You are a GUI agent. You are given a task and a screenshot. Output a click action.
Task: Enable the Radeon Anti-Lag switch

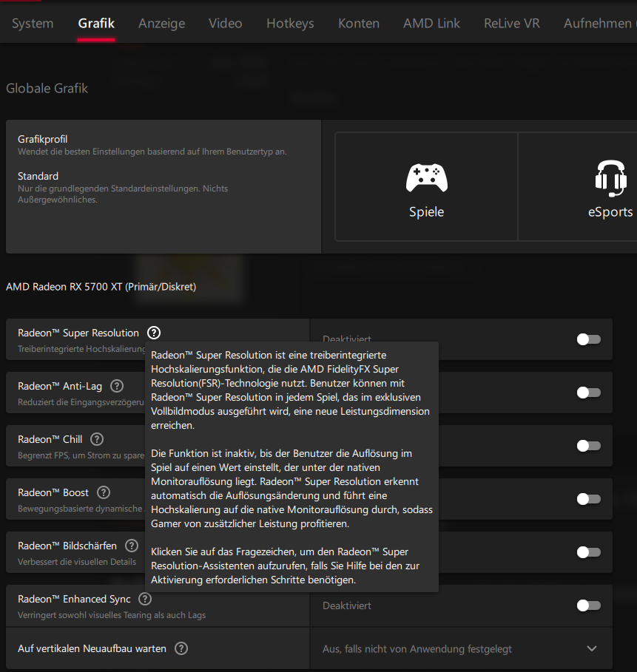pos(588,393)
